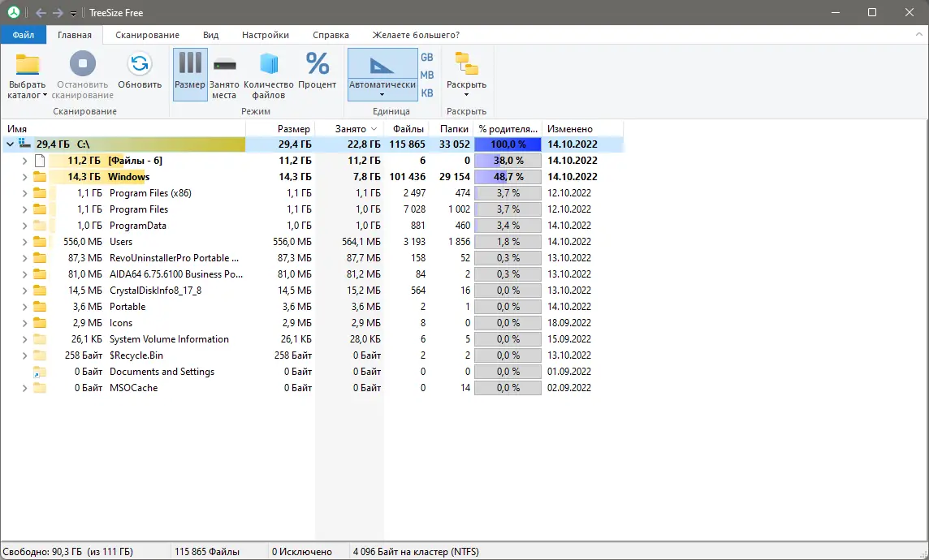Expand the [Файлы - 6] node
The image size is (929, 560).
[x=24, y=161]
